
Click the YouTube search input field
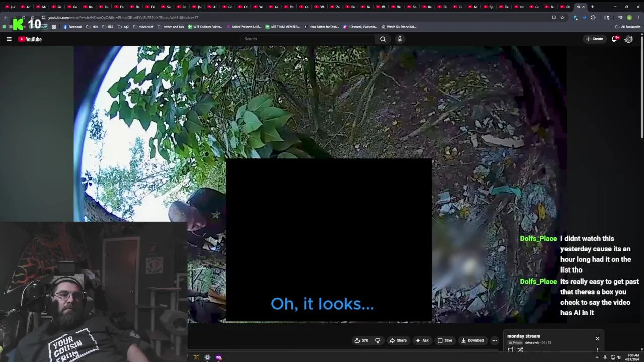pos(308,39)
